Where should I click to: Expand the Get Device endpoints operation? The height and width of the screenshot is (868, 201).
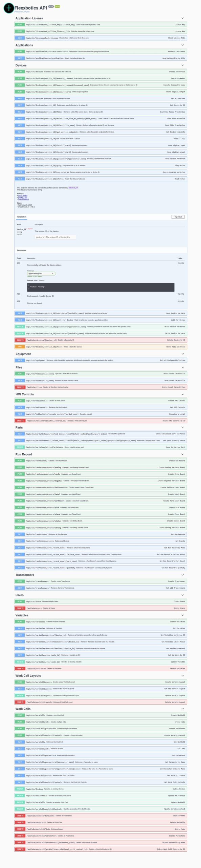point(100,132)
